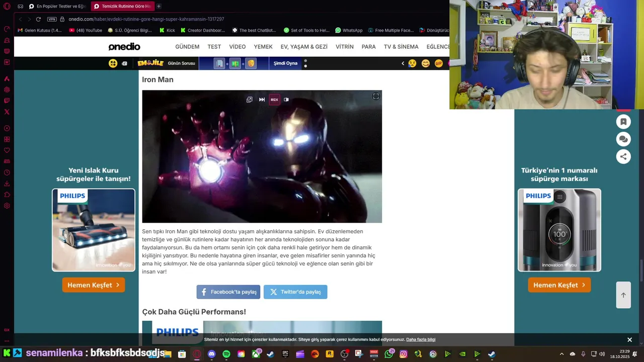Open the YEMEK menu item
644x362 pixels.
263,47
